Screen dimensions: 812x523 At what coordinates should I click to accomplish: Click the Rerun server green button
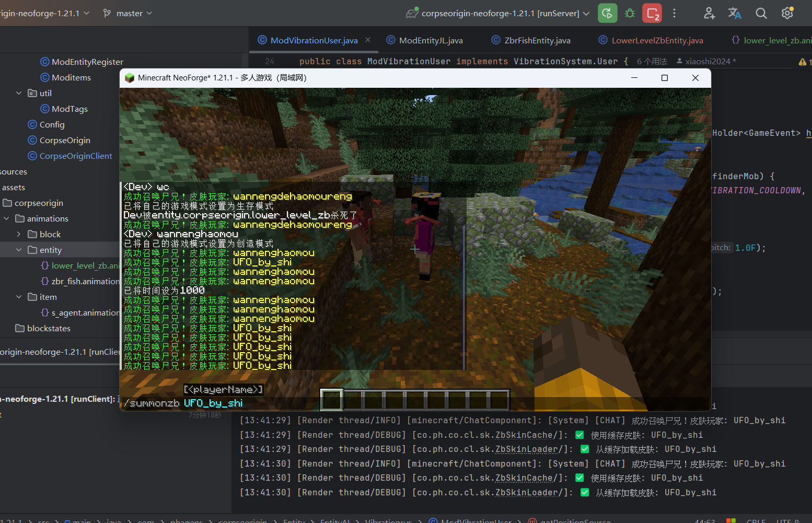tap(608, 13)
